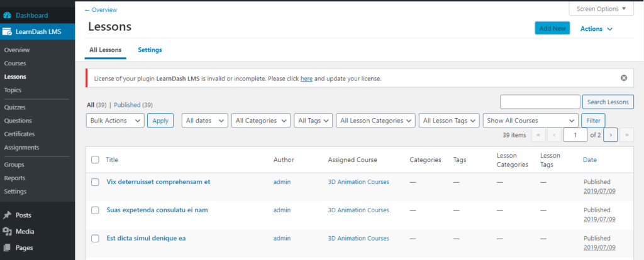644x260 pixels.
Task: Open Quizzes in the LearnDash sidebar menu
Action: [15, 107]
